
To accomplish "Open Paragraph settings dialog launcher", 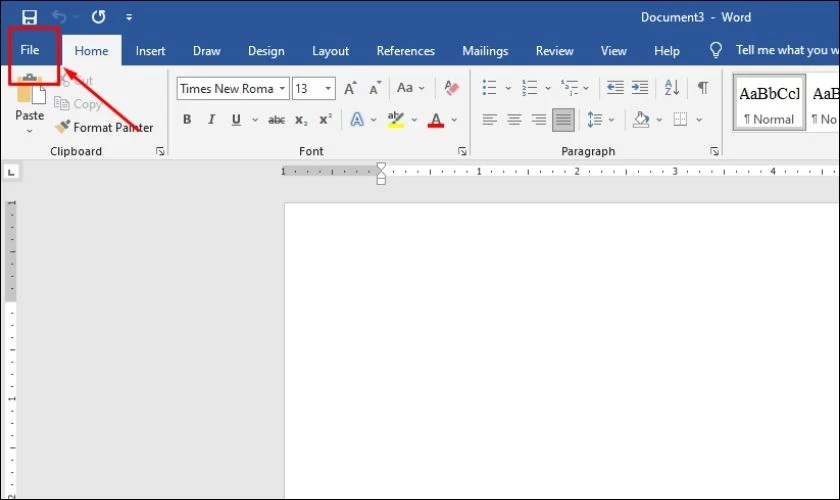I will coord(714,152).
